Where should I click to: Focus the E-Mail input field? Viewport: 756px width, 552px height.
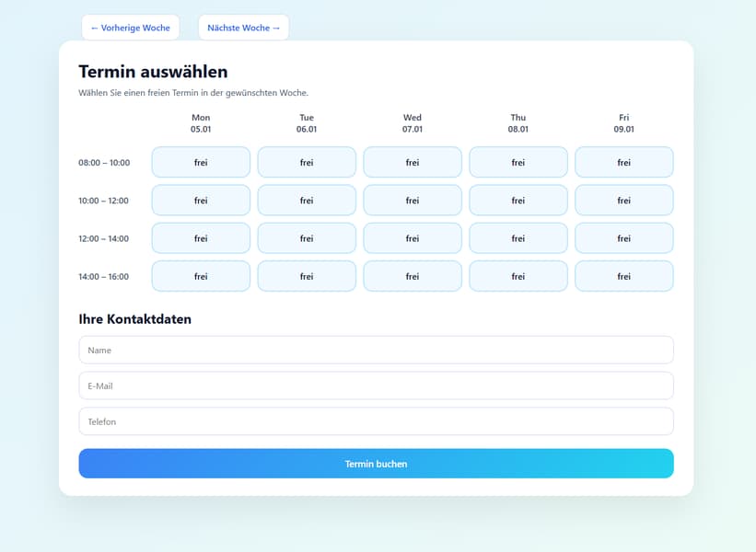tap(376, 385)
